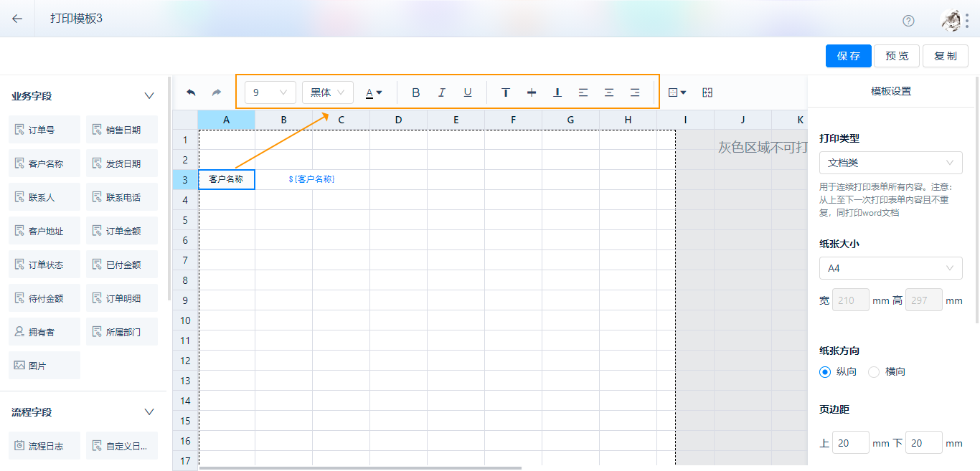Click the 自定义日... field
Image resolution: width=980 pixels, height=471 pixels.
122,446
